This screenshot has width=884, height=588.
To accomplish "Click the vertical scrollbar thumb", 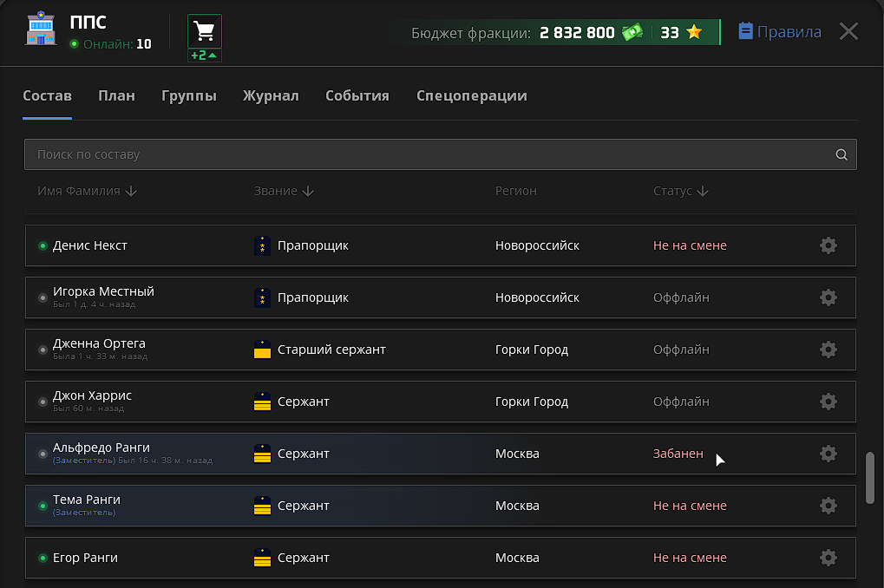I will coord(870,477).
